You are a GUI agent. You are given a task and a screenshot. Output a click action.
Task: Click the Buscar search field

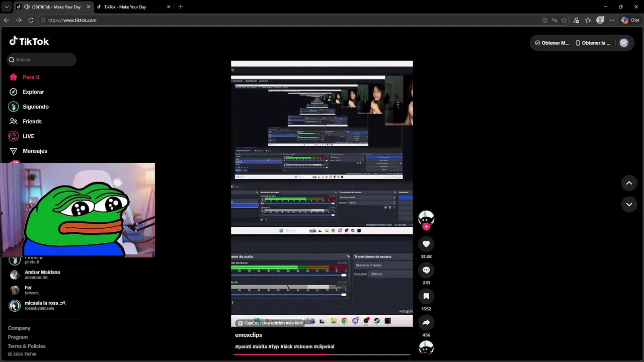tap(42, 59)
